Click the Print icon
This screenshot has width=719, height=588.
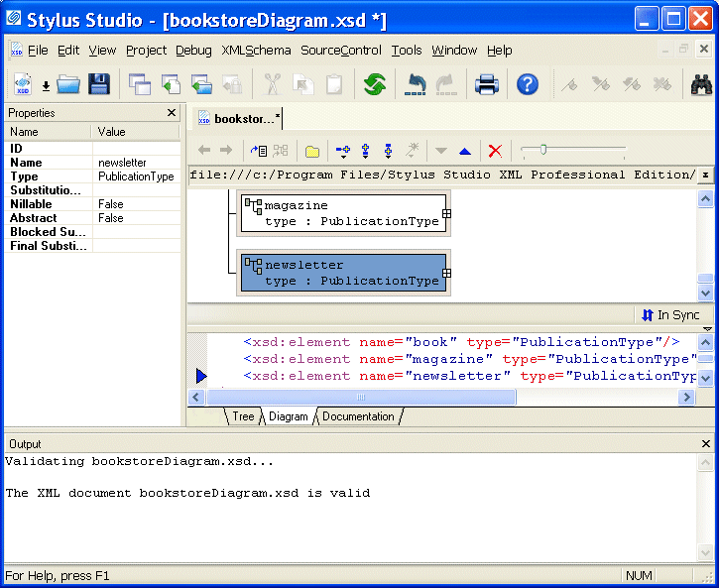[487, 84]
